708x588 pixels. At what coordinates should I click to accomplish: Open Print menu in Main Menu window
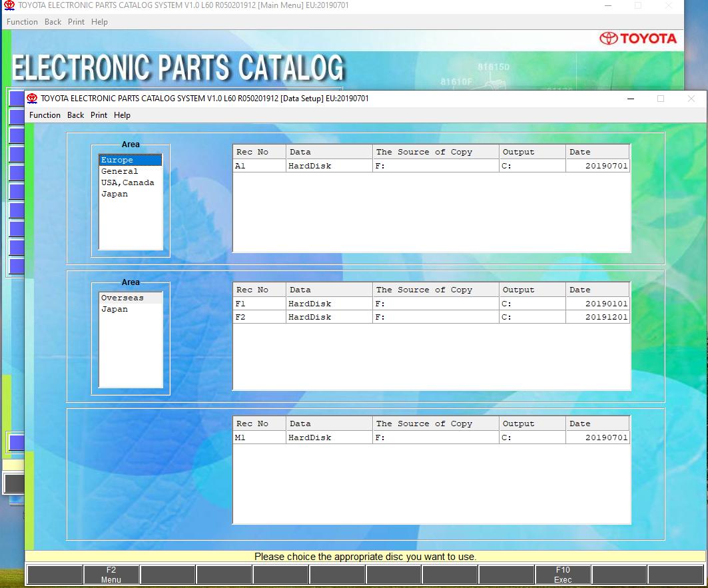76,22
